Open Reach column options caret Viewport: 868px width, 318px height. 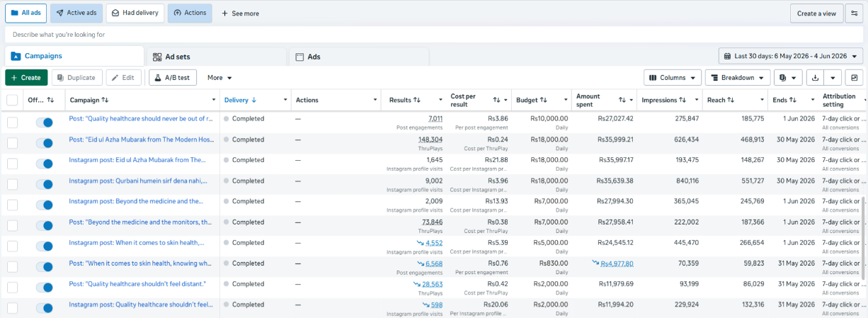(x=762, y=100)
